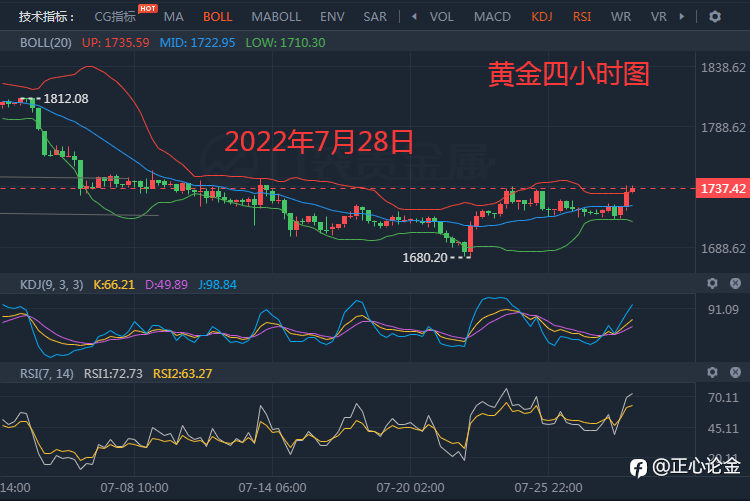Show more indicators with right arrow

(682, 17)
